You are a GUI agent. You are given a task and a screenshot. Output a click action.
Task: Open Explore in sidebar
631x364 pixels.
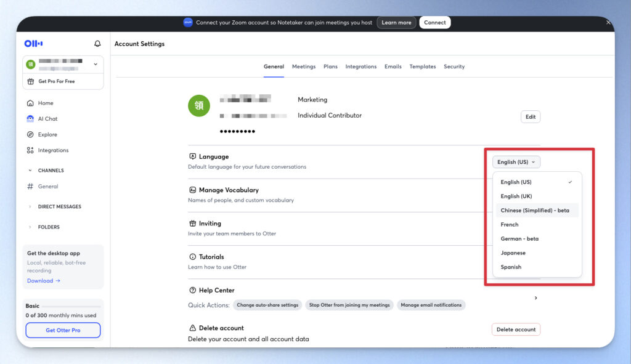pyautogui.click(x=47, y=134)
